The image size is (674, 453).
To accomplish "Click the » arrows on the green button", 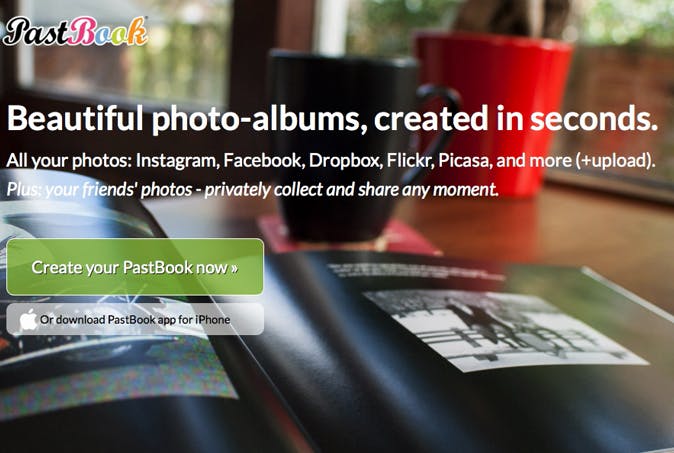I will pos(234,268).
